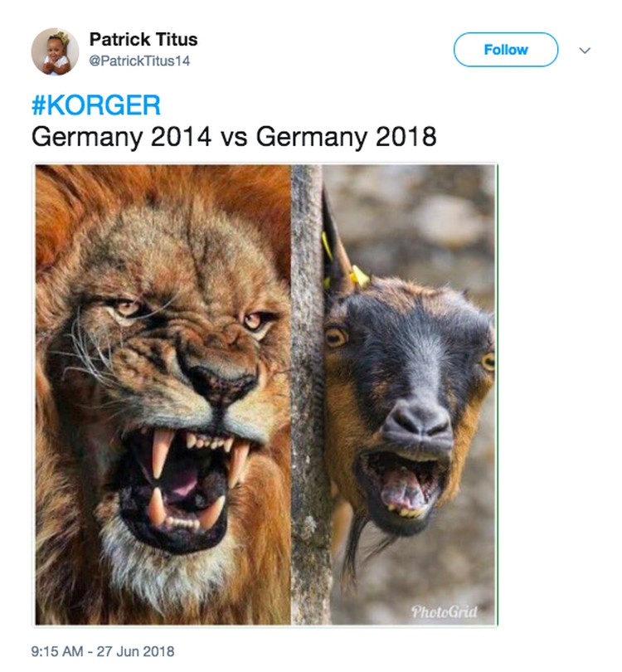The width and height of the screenshot is (622, 672).
Task: Click the roaring lion half of image
Action: (163, 394)
